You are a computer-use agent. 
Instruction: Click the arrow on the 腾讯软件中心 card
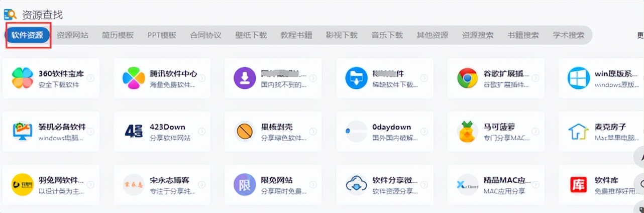coord(201,78)
